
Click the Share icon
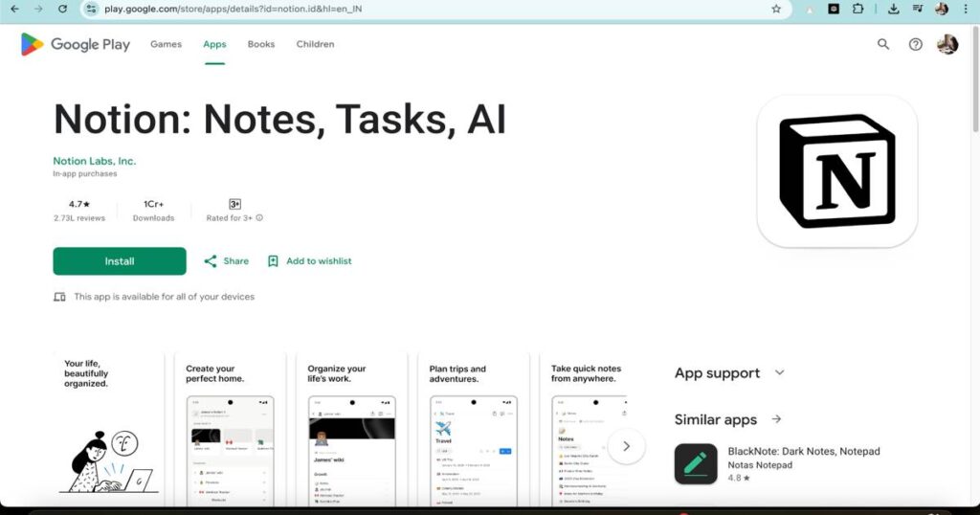coord(211,261)
